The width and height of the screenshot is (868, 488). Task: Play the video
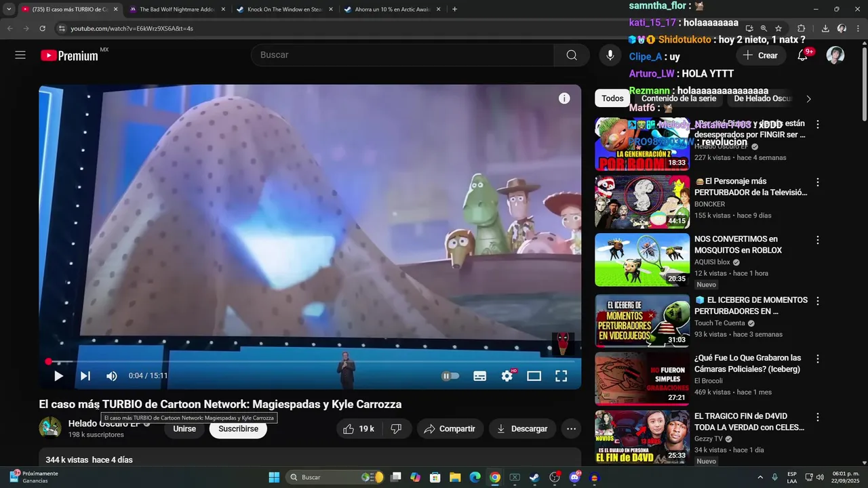click(58, 376)
